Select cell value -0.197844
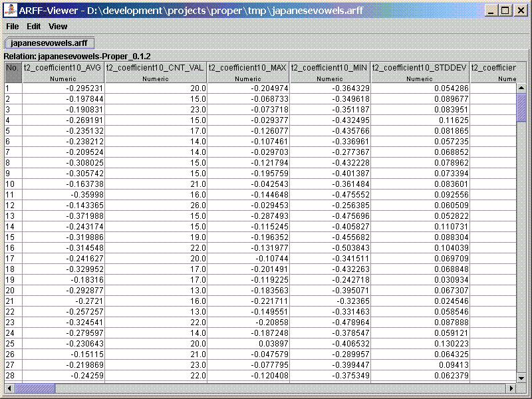The image size is (532, 399). coord(63,99)
